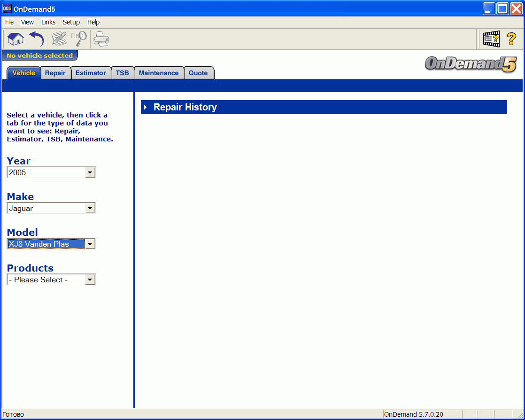Open the Model dropdown arrow

pyautogui.click(x=90, y=244)
